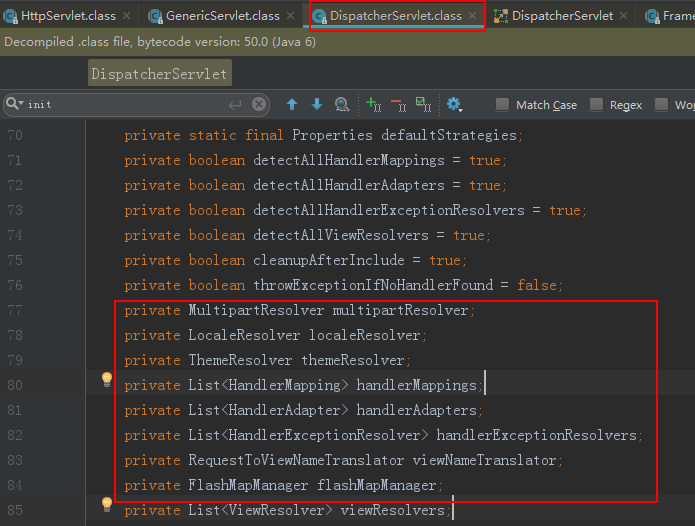Clear the search field text
695x526 pixels.
tap(259, 105)
